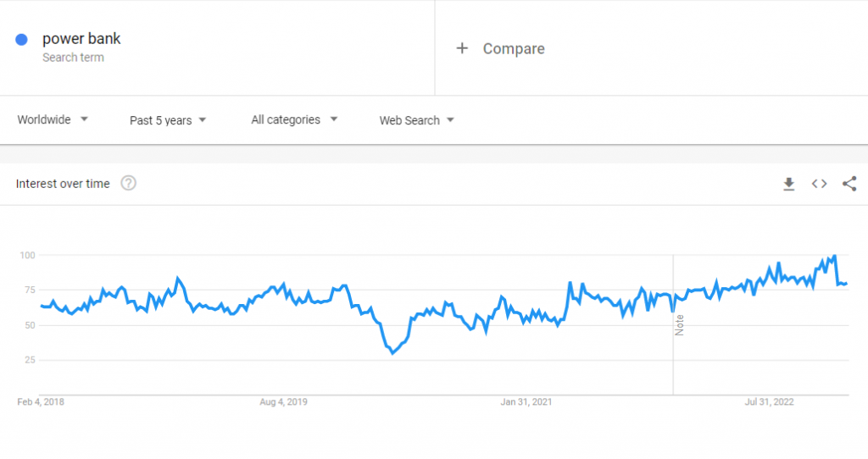Image resolution: width=868 pixels, height=459 pixels.
Task: Expand the All categories dropdown
Action: coord(294,120)
